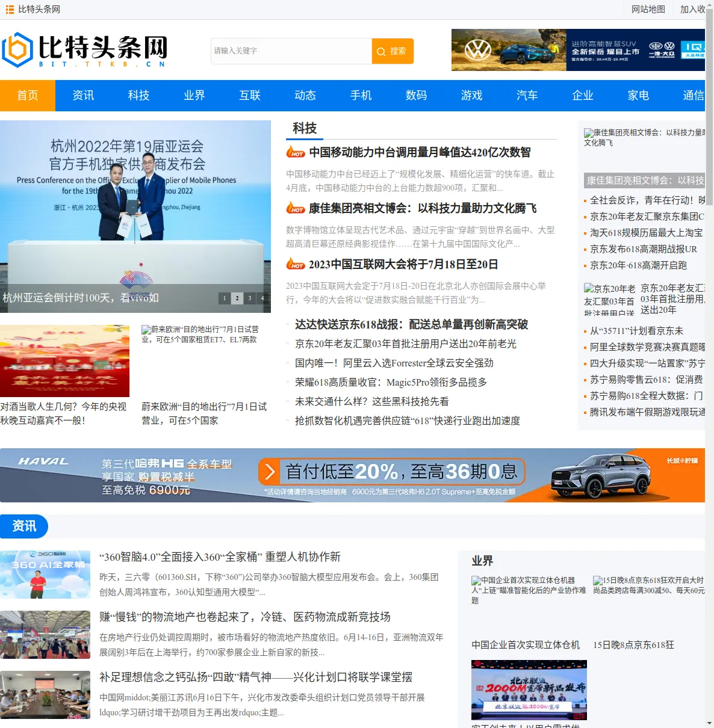Screen dimensions: 714x728
Task: Select the 动态 navigation tab
Action: click(x=305, y=96)
